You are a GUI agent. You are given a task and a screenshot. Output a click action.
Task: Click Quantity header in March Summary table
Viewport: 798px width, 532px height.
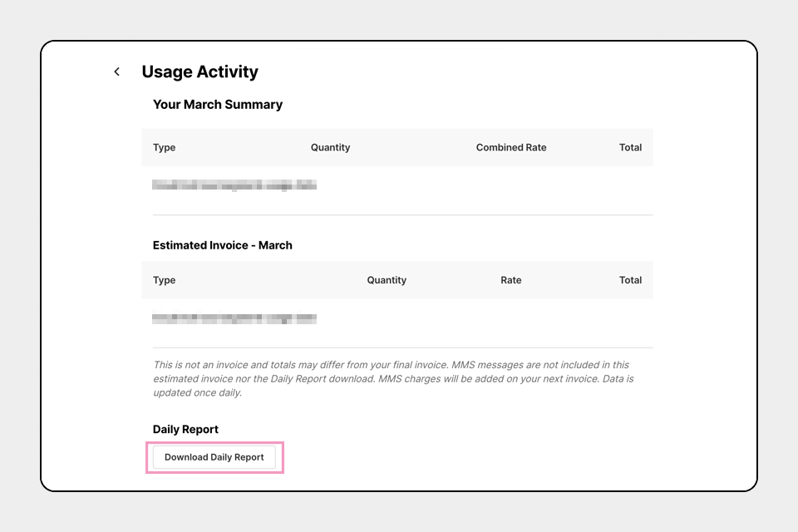tap(330, 147)
